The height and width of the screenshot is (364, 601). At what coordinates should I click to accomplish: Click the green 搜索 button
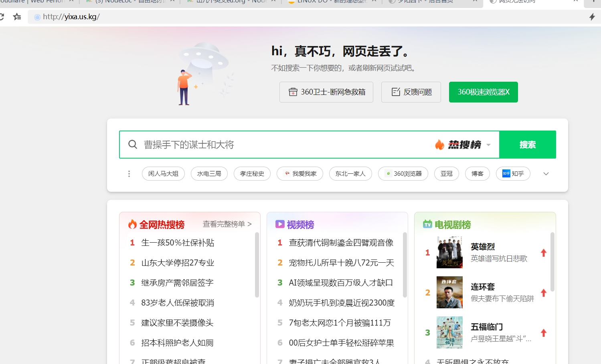528,145
